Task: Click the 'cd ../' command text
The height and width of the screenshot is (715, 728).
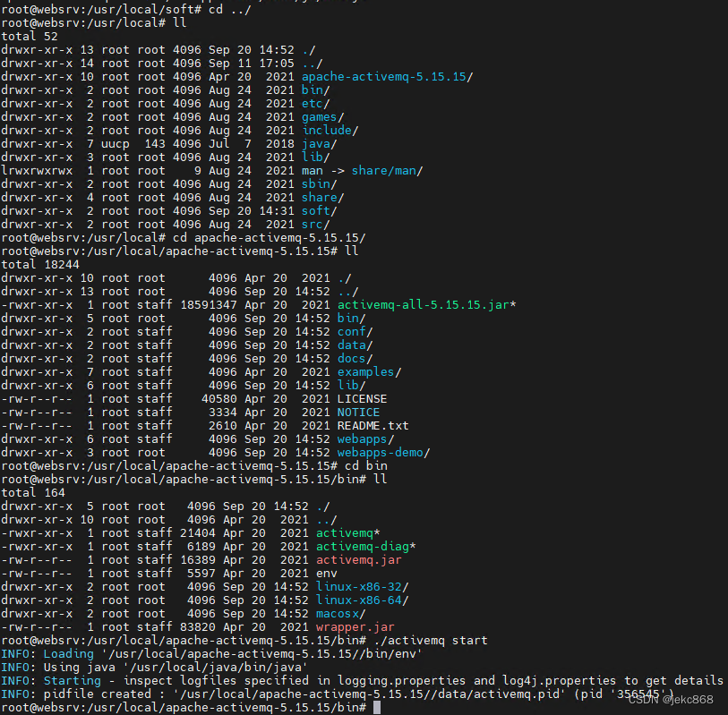Action: tap(230, 10)
